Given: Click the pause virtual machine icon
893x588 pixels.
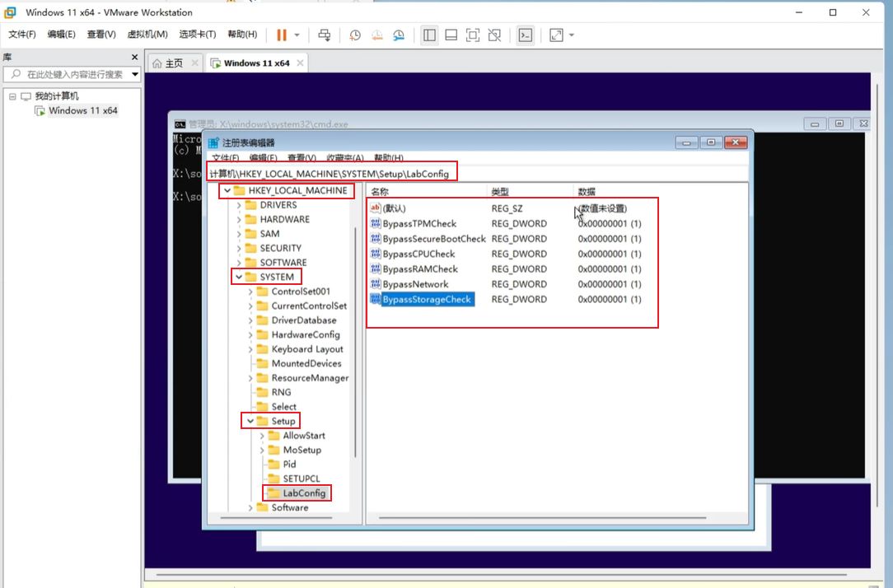Looking at the screenshot, I should click(x=282, y=35).
